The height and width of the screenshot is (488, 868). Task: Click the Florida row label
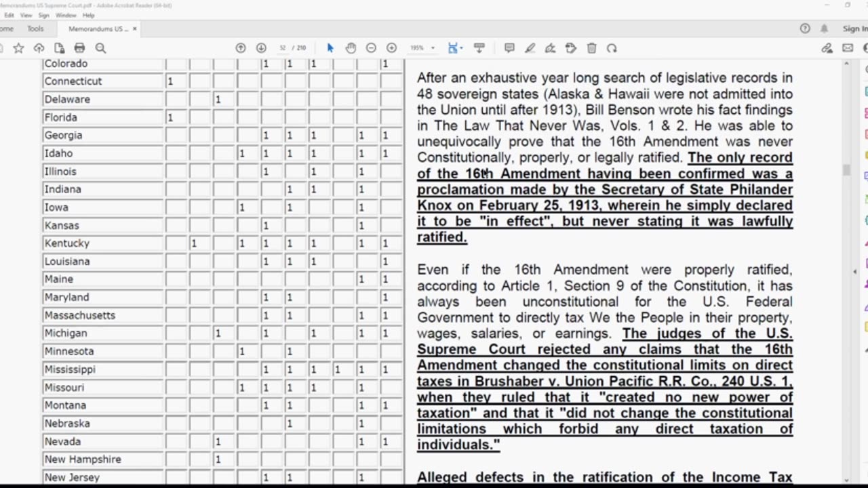60,117
